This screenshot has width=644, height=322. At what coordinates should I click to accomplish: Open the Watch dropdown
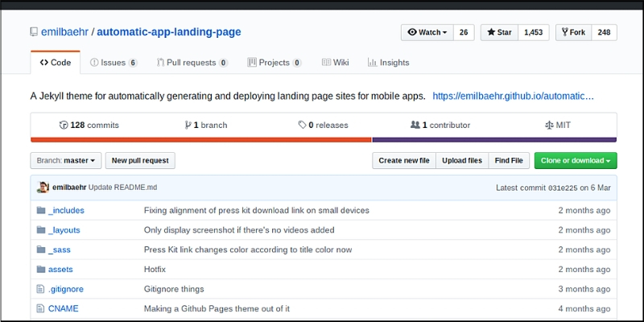pyautogui.click(x=427, y=32)
